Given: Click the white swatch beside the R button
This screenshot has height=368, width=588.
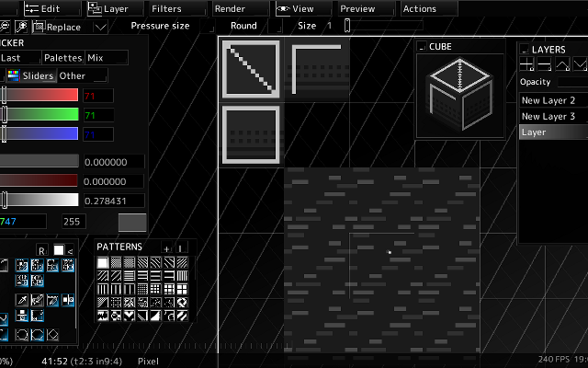Looking at the screenshot, I should coord(59,250).
